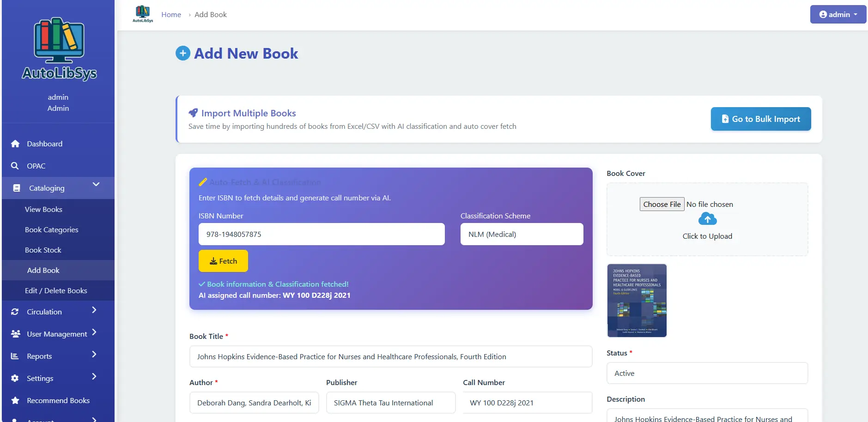Viewport: 868px width, 422px height.
Task: Click the AutoLibSys logo in the header
Action: [143, 14]
